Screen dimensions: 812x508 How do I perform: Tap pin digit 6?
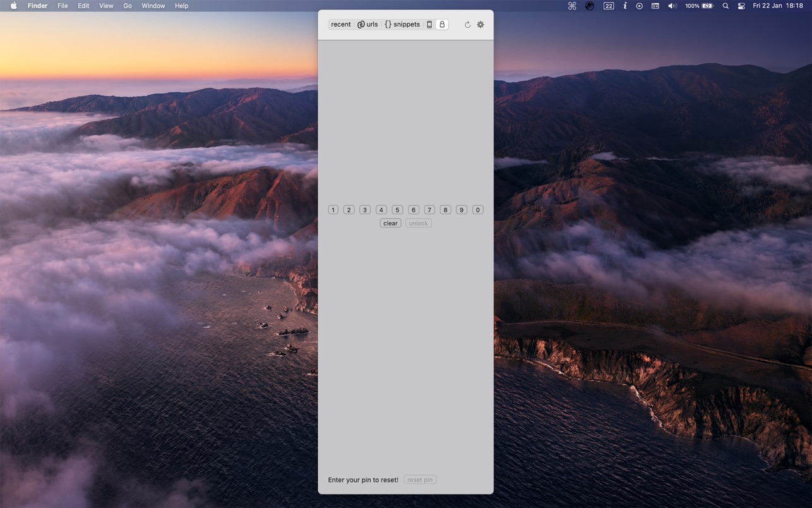point(414,210)
